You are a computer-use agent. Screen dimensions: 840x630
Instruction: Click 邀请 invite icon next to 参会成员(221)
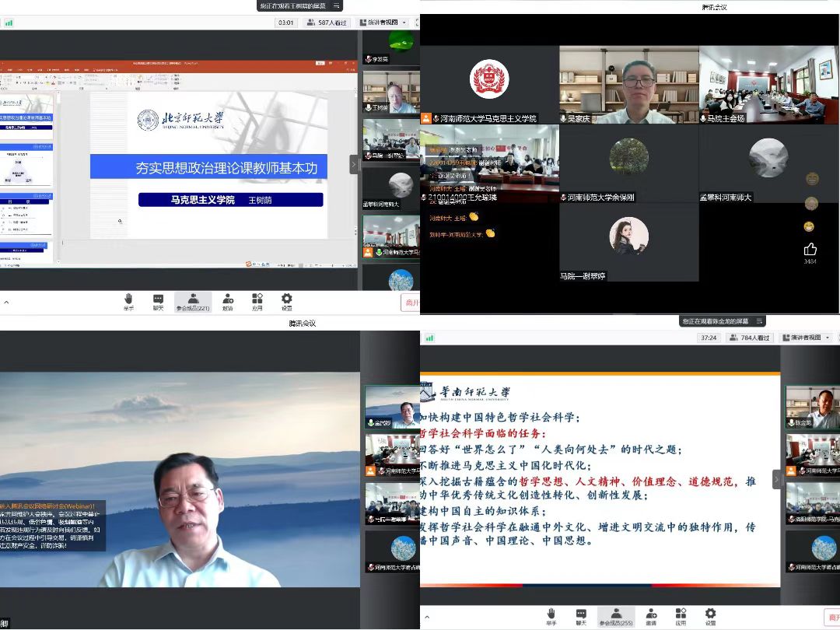227,301
